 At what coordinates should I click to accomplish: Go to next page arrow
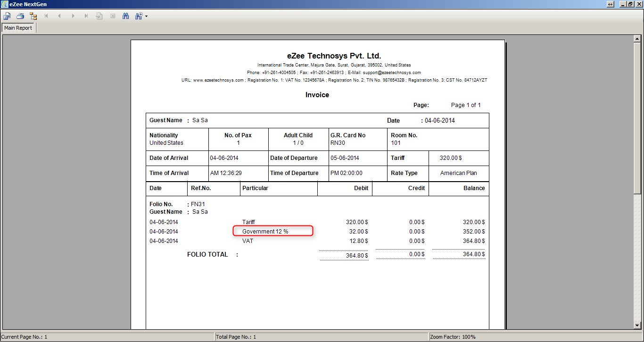coord(73,16)
